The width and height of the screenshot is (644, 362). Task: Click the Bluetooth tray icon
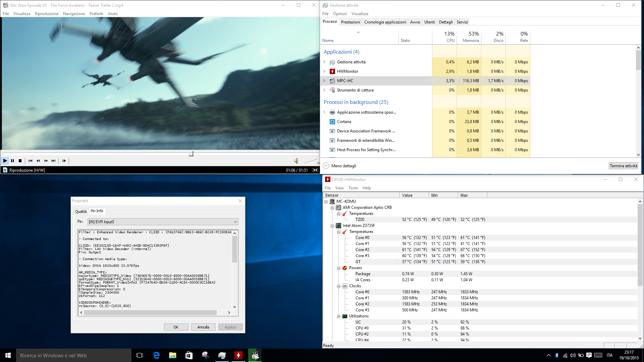(557, 355)
